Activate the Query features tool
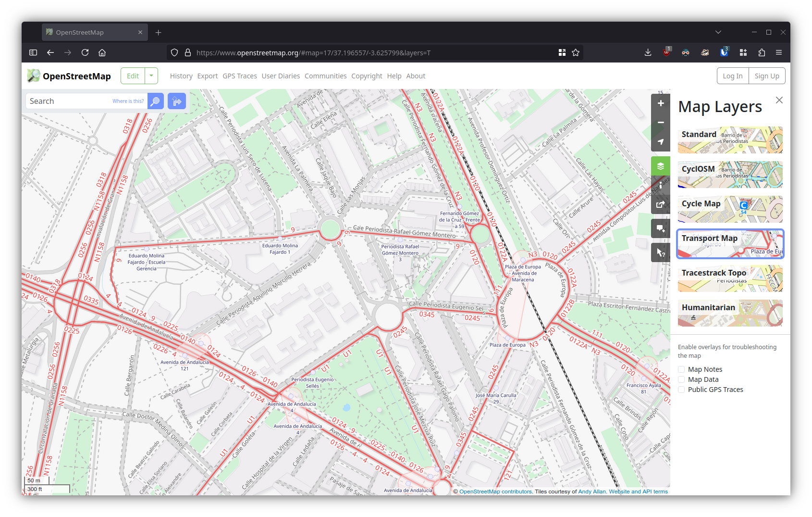The height and width of the screenshot is (517, 812). (x=661, y=252)
